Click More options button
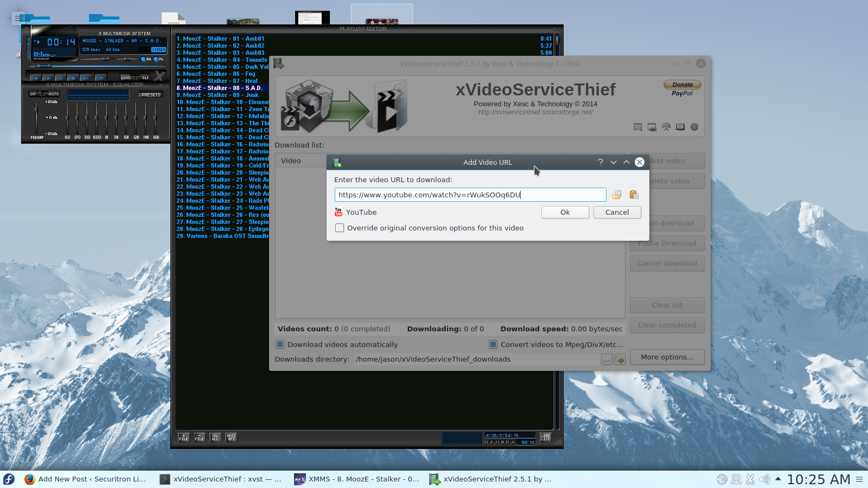868x488 pixels. pos(667,357)
